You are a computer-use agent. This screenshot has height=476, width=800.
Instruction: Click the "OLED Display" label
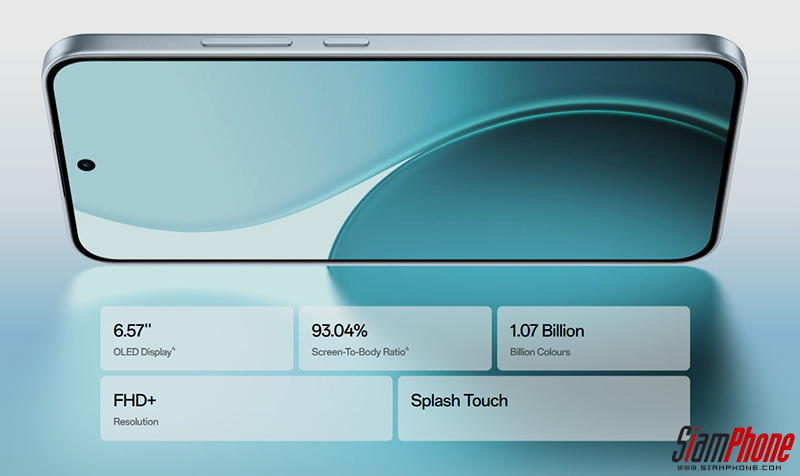143,352
